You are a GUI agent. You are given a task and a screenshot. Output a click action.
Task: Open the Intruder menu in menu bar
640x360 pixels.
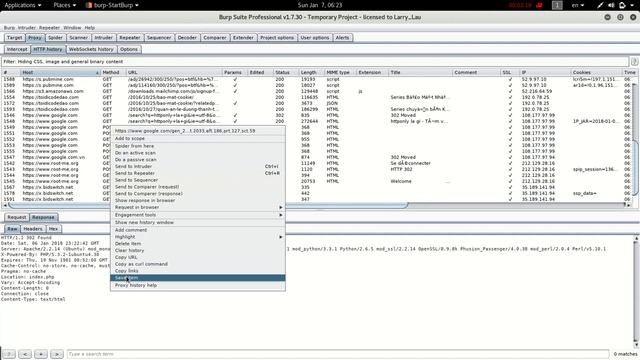(27, 28)
